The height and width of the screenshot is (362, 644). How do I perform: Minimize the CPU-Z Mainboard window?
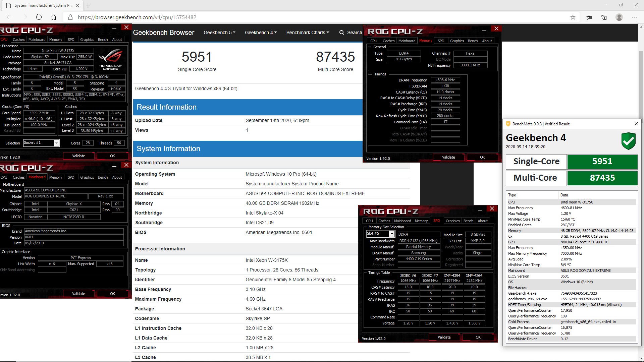click(x=114, y=166)
